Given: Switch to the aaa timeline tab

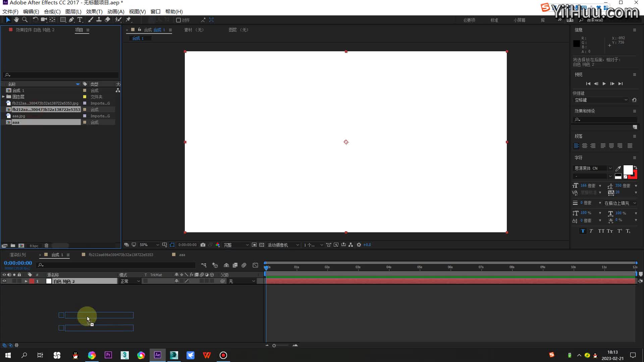Looking at the screenshot, I should tap(182, 255).
